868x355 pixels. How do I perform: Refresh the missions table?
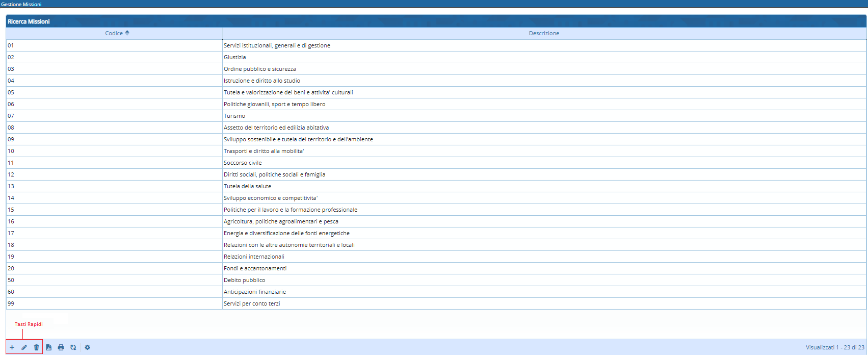(73, 347)
